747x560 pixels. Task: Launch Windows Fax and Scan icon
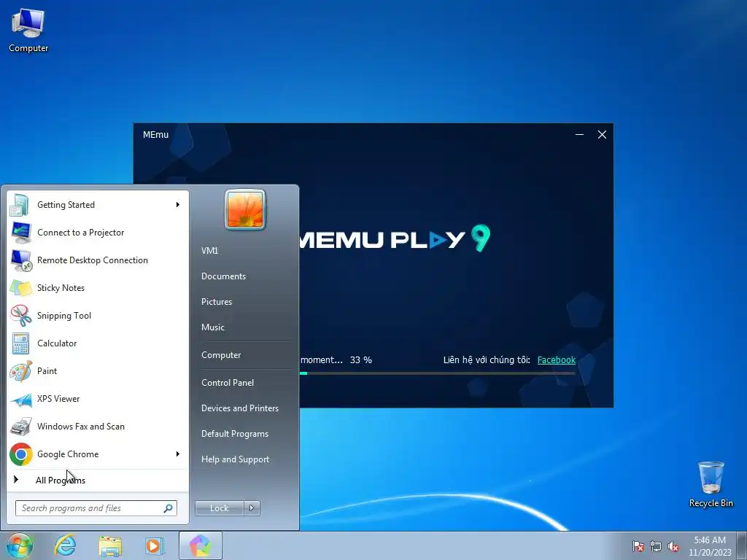21,426
